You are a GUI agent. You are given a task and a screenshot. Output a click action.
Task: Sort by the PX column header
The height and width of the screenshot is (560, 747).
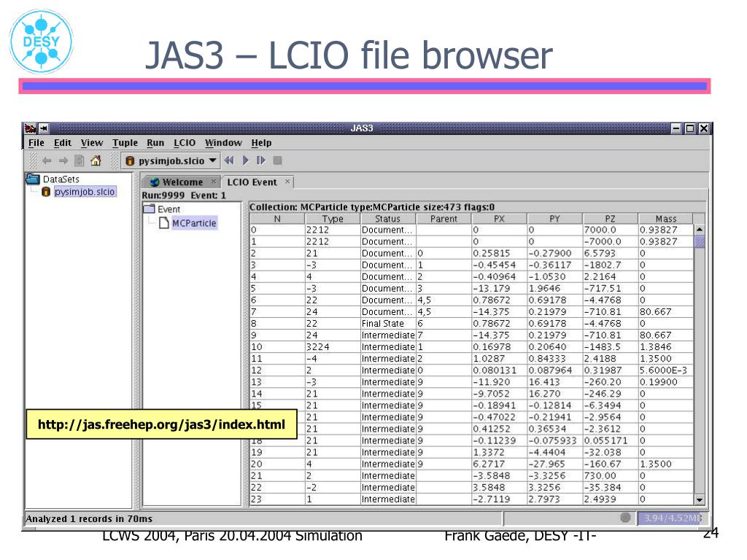coord(499,219)
